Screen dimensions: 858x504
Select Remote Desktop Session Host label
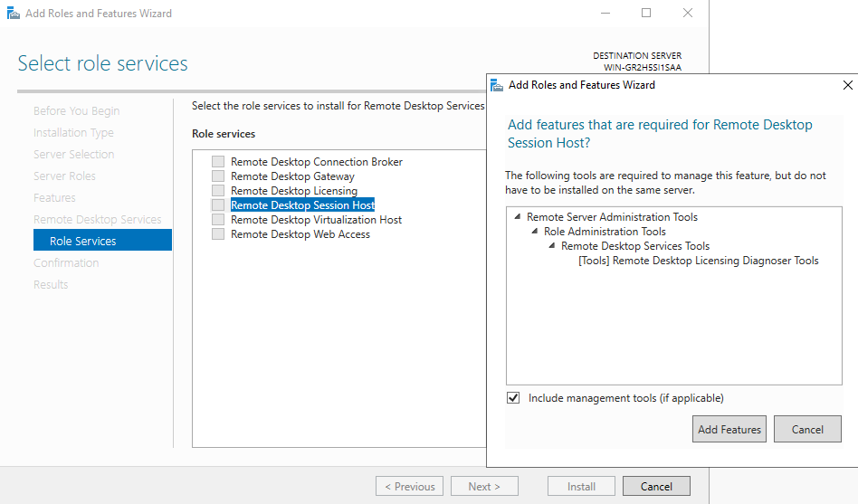[302, 205]
